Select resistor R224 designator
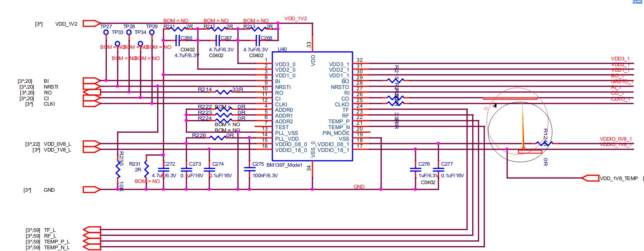644x251 pixels. click(x=205, y=118)
